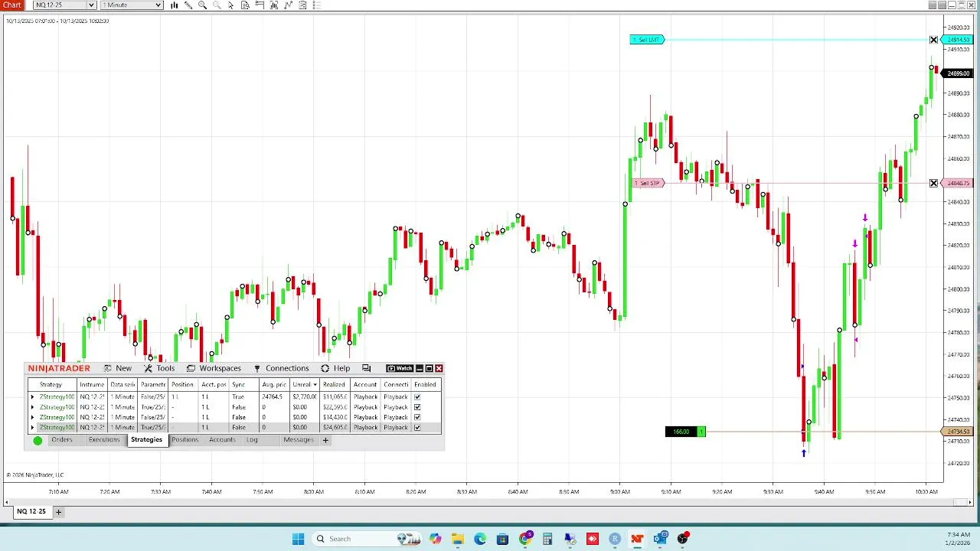Select the NQ 12 25 chart tab
Image resolution: width=980 pixels, height=551 pixels.
click(31, 511)
